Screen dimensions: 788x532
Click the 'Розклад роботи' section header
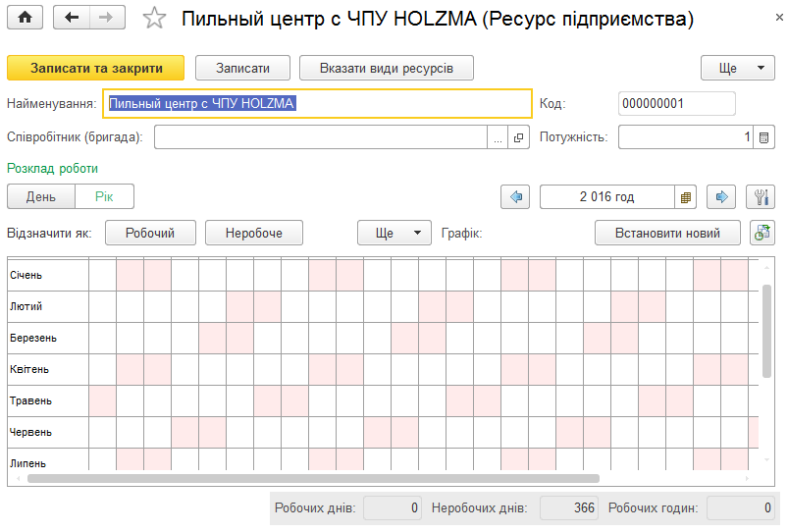(x=52, y=169)
